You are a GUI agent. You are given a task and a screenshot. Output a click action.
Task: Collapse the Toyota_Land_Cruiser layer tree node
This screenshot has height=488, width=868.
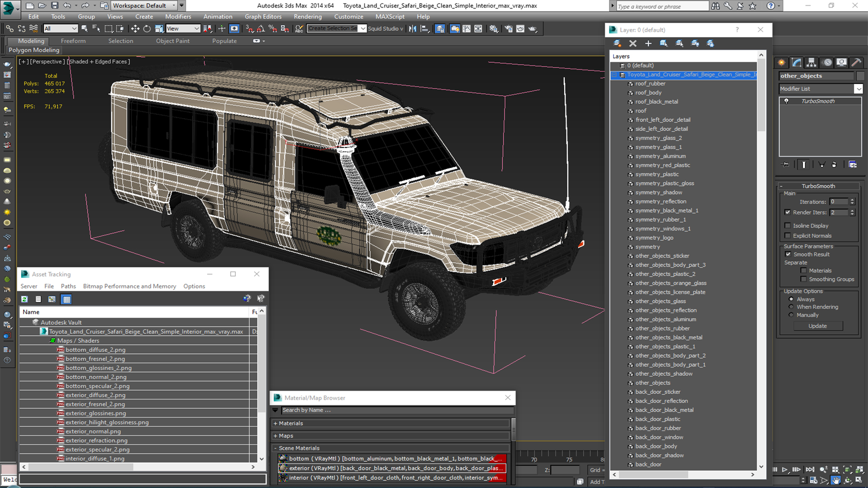[x=614, y=75]
